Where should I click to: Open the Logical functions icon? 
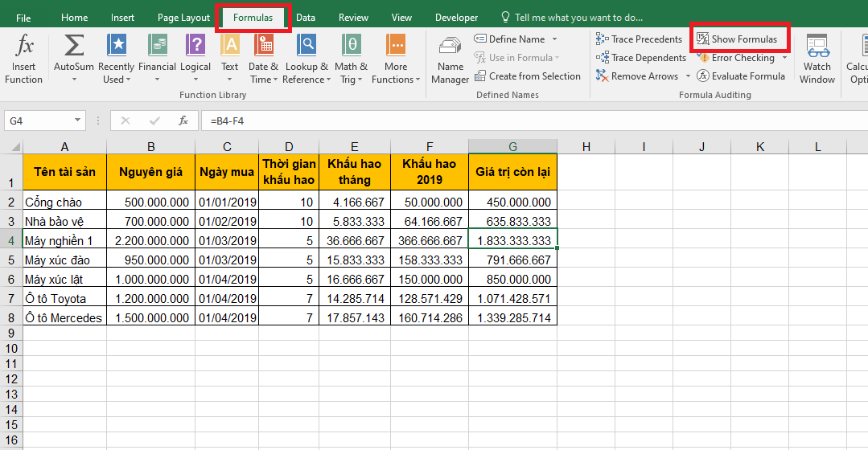click(x=195, y=45)
